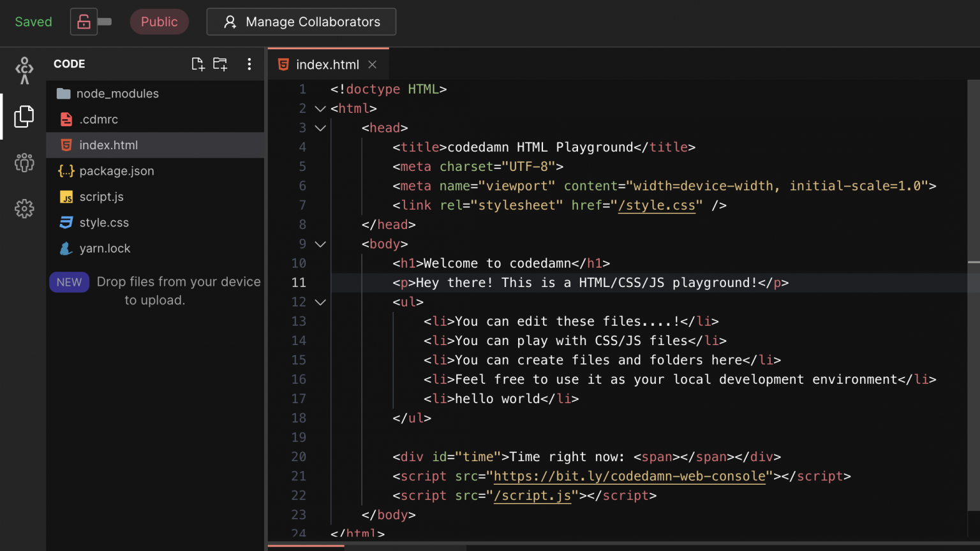Image resolution: width=980 pixels, height=551 pixels.
Task: Click the Manage Collaborators button
Action: click(x=301, y=21)
